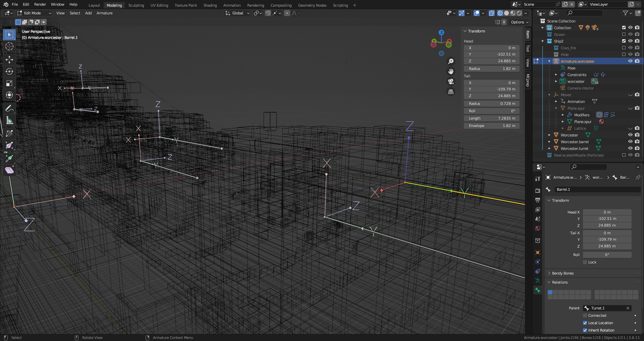
Task: Switch orthographic/perspective view grid icon
Action: coord(451,92)
